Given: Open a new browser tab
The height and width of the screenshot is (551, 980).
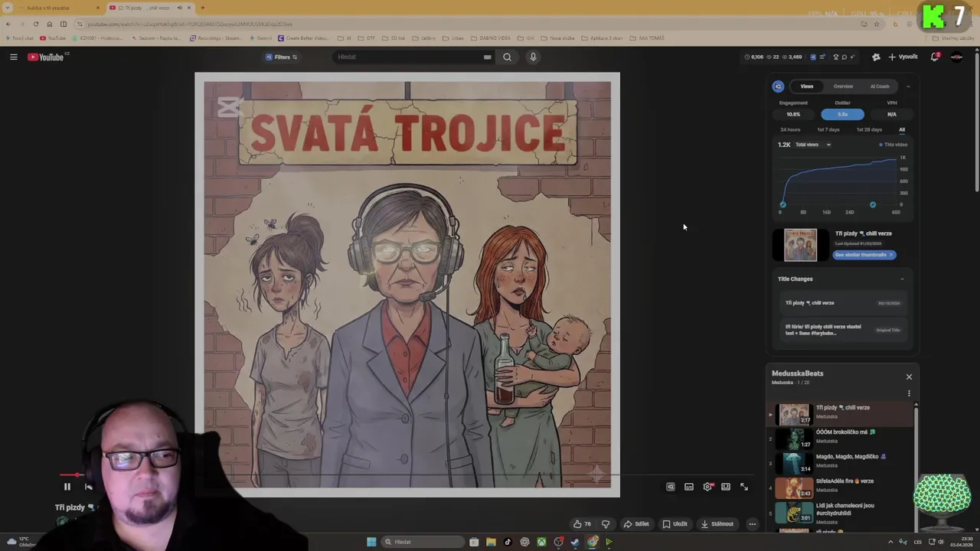Looking at the screenshot, I should coord(202,8).
